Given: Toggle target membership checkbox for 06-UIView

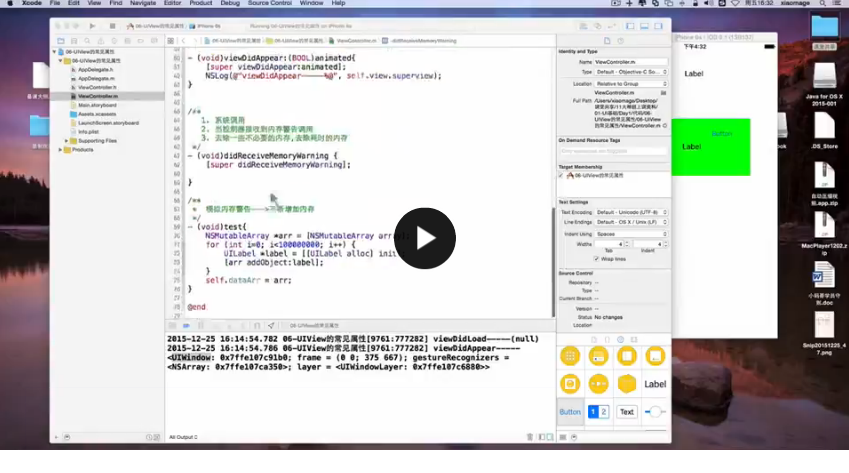Looking at the screenshot, I should point(561,175).
